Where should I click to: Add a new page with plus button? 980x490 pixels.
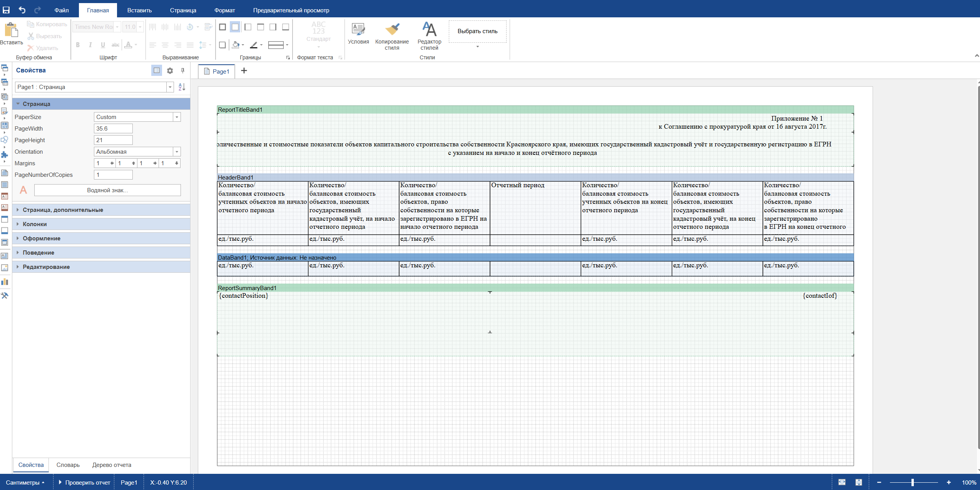pyautogui.click(x=244, y=70)
